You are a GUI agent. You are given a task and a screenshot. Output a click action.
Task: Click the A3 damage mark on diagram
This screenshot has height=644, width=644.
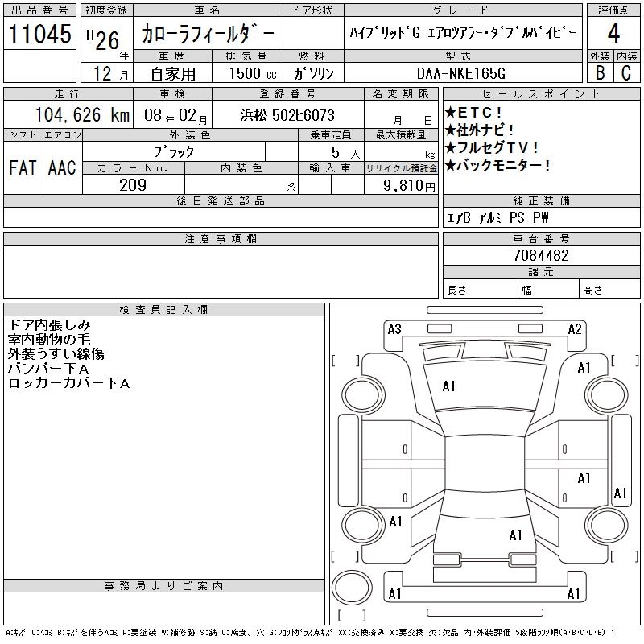(394, 329)
